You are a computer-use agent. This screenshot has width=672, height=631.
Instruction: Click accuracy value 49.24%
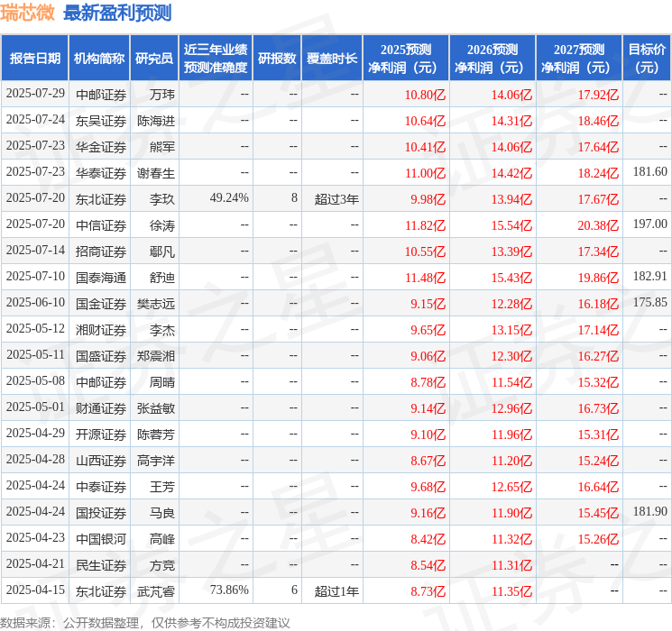(229, 198)
